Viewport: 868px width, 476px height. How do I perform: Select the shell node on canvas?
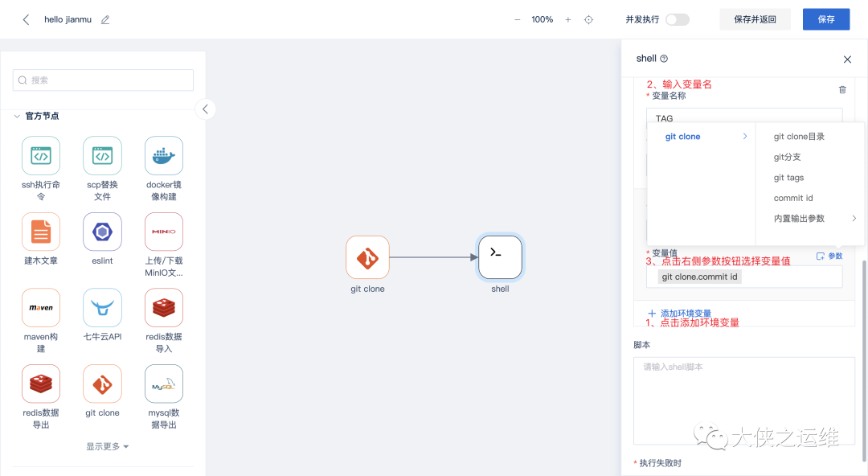500,257
